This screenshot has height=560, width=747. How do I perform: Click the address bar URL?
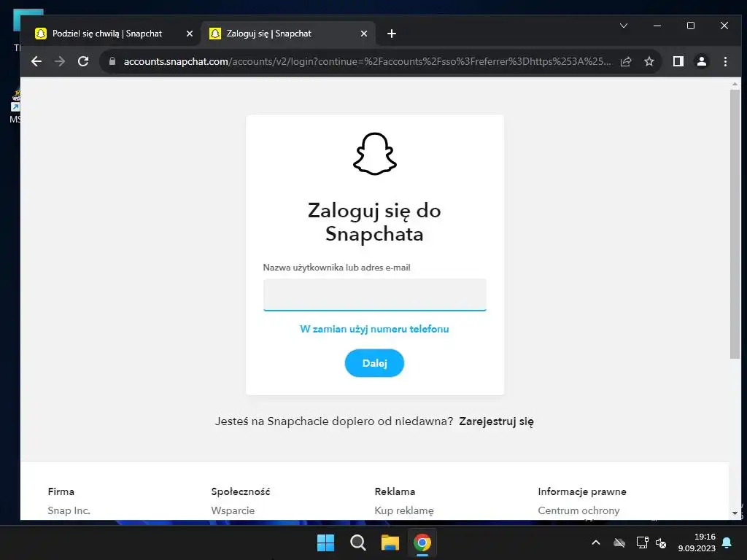tap(368, 61)
